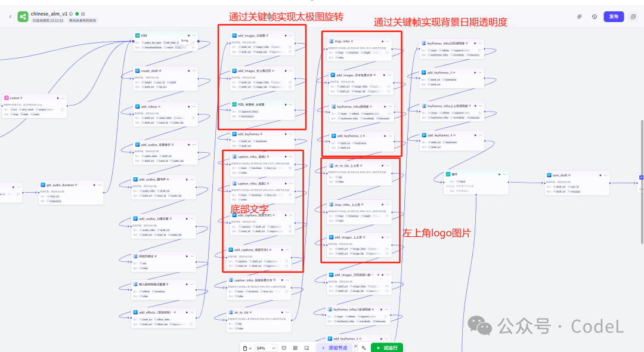Open the version history clock icon
This screenshot has height=352, width=644.
[595, 17]
